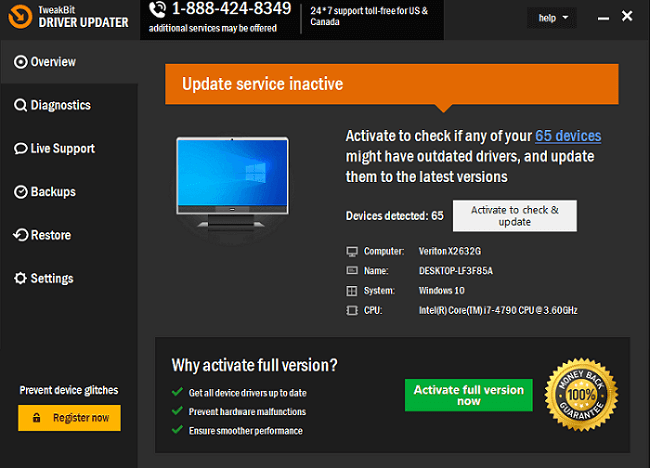Click Prevent hardware malfunctions text
The image size is (650, 468).
click(x=247, y=412)
